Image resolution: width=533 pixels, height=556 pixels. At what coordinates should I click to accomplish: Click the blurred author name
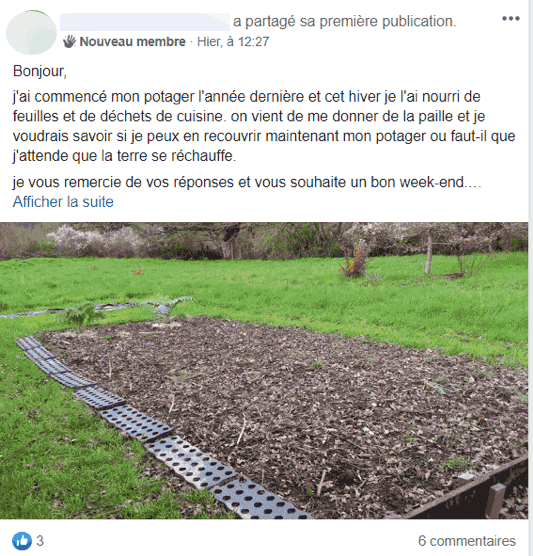(x=145, y=22)
